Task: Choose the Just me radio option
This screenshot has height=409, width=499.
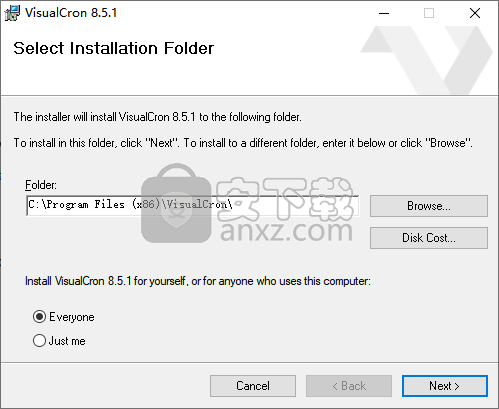Action: tap(39, 341)
